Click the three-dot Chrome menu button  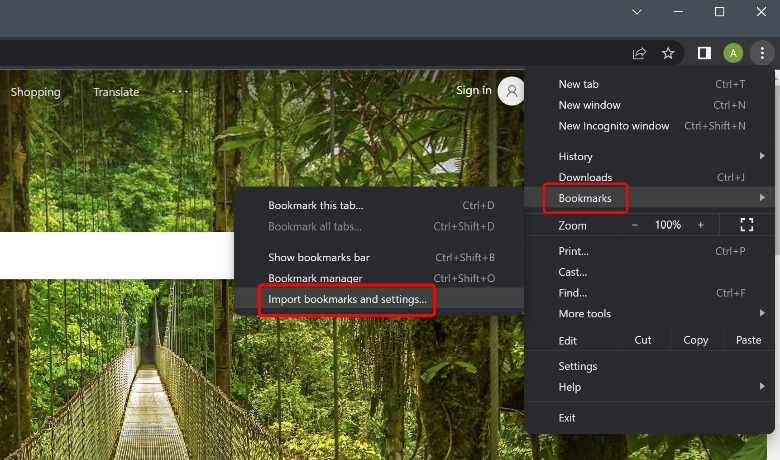761,53
